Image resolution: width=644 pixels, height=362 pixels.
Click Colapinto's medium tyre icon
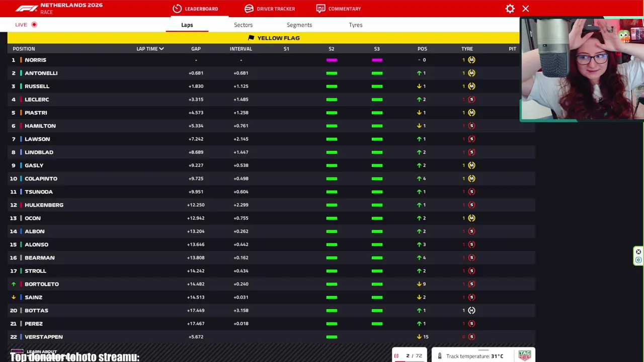[x=471, y=178]
